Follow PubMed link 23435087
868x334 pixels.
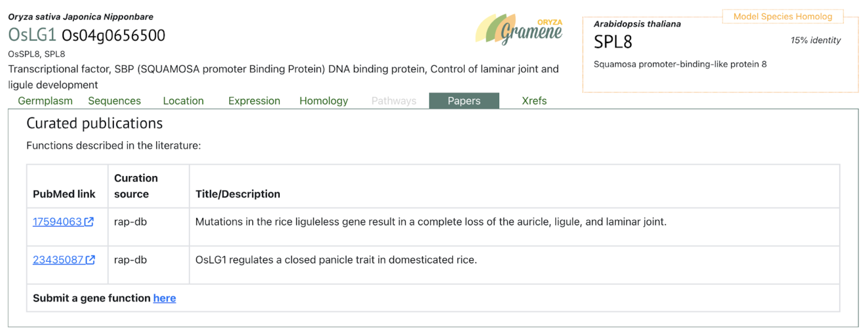pyautogui.click(x=58, y=260)
